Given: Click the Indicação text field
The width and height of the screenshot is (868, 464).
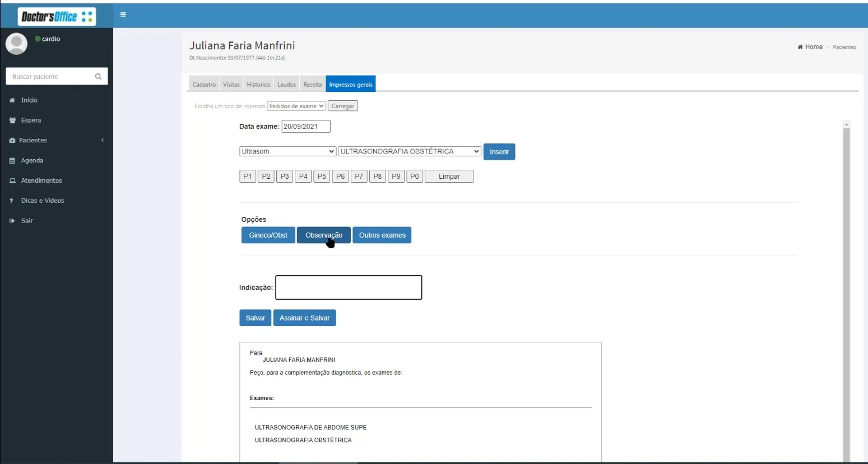Looking at the screenshot, I should pyautogui.click(x=349, y=287).
